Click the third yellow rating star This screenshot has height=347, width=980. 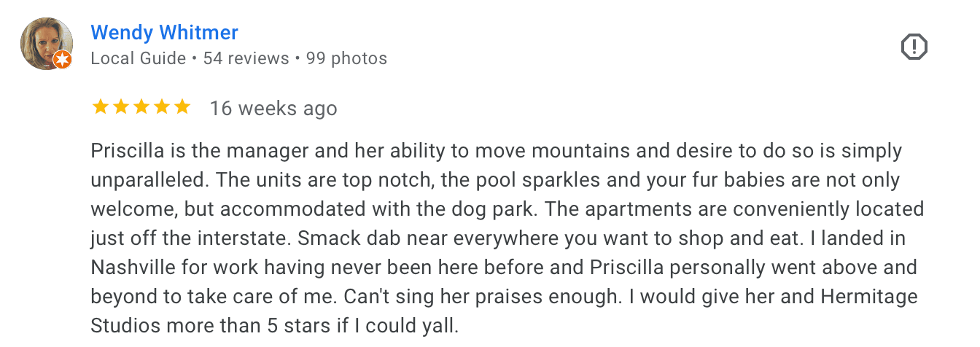click(x=141, y=108)
